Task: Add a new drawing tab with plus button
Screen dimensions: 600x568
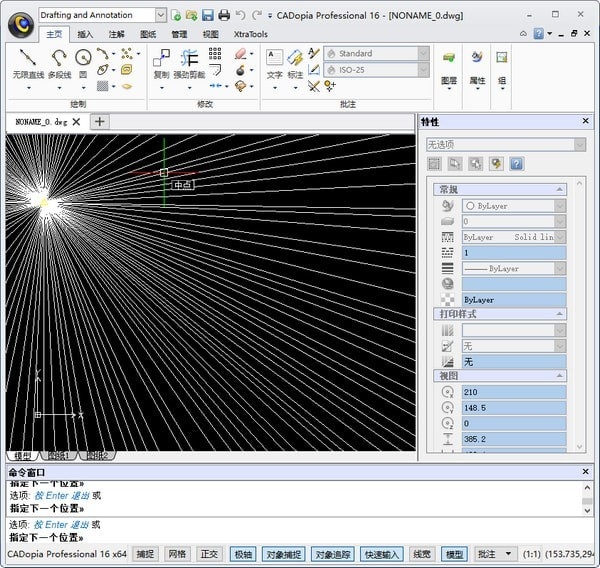Action: (x=100, y=122)
